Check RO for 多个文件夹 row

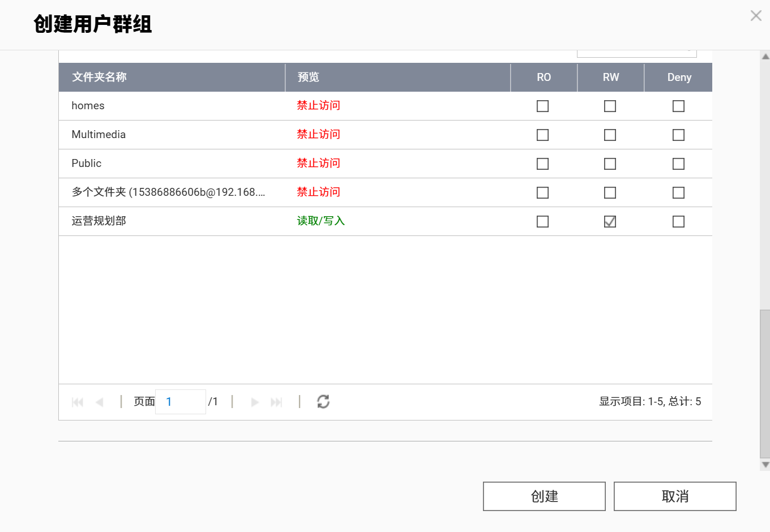pyautogui.click(x=542, y=192)
